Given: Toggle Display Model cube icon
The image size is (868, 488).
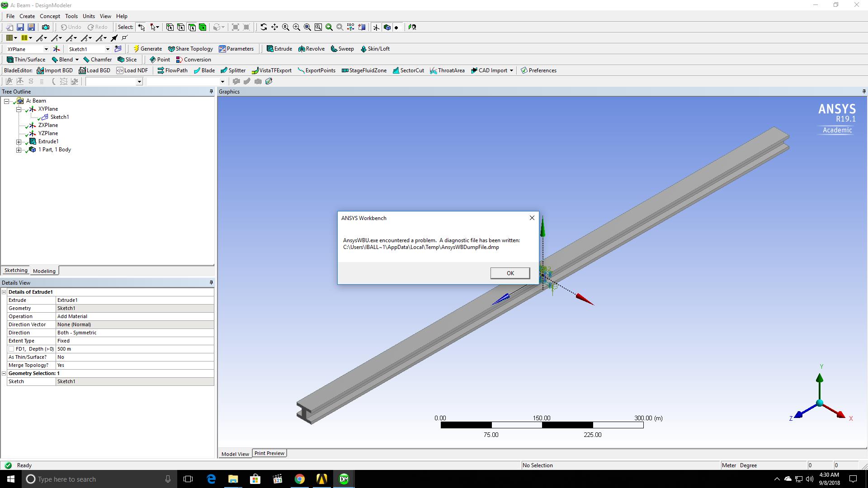Looking at the screenshot, I should point(387,27).
